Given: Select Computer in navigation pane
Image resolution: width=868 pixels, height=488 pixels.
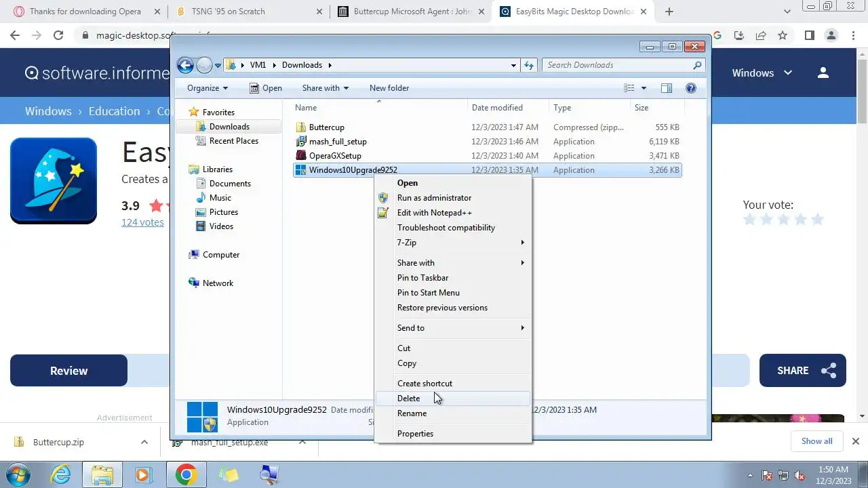Looking at the screenshot, I should click(221, 255).
